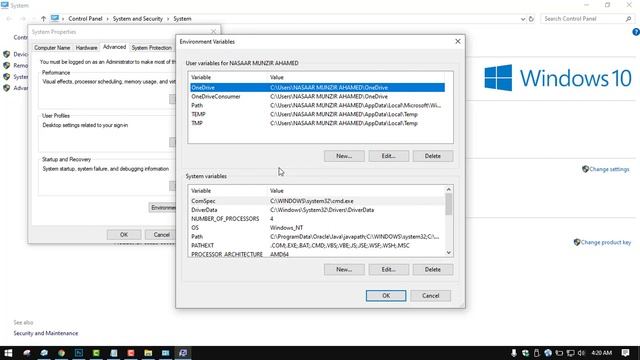This screenshot has height=360, width=640.
Task: Click the volume speaker tray icon
Action: pyautogui.click(x=581, y=353)
